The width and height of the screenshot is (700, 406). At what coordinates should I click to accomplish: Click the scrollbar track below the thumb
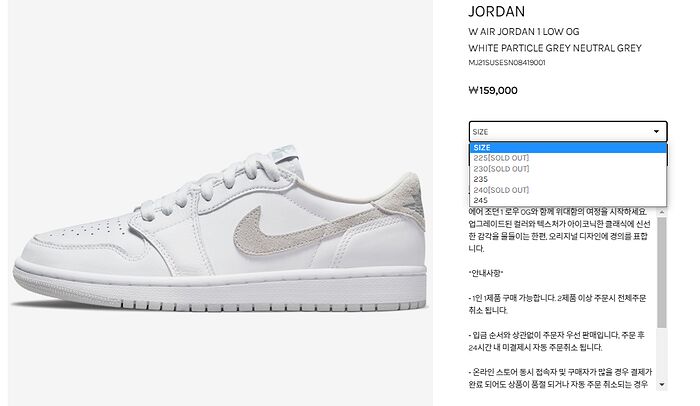click(x=662, y=354)
